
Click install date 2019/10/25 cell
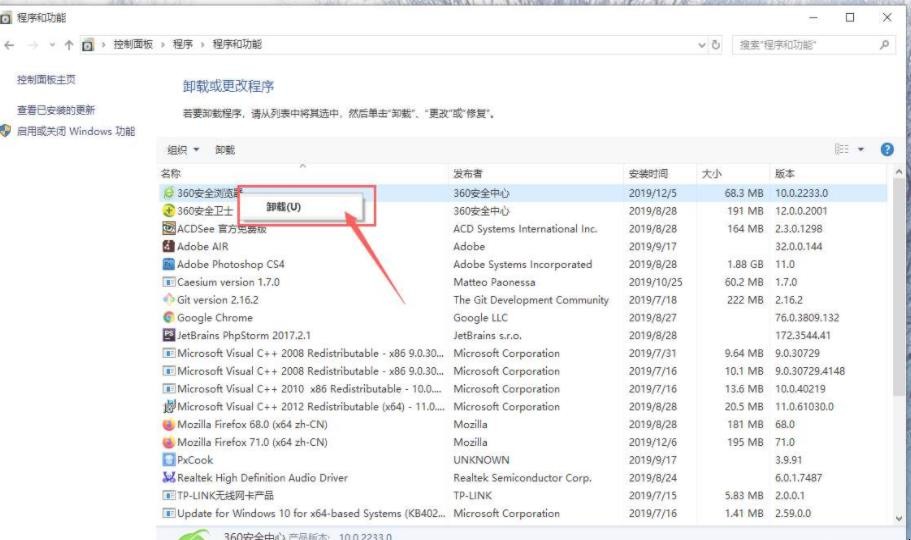[x=655, y=282]
